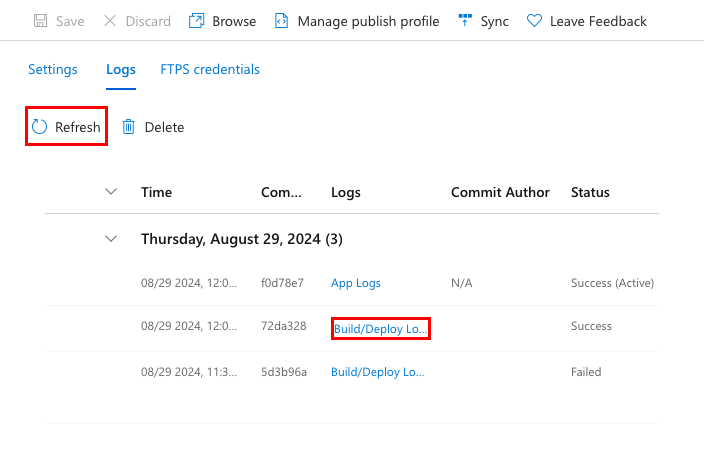Click the Save disk icon
This screenshot has height=458, width=704.
(41, 21)
